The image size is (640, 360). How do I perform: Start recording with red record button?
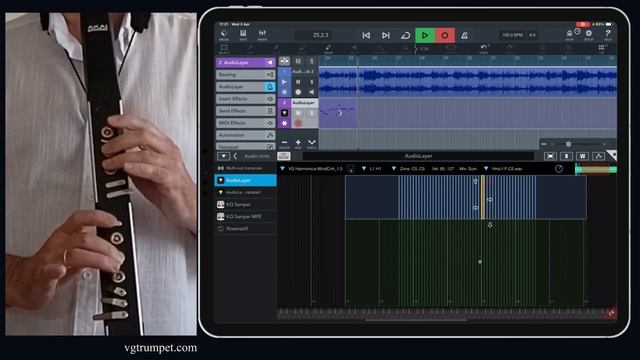(445, 36)
